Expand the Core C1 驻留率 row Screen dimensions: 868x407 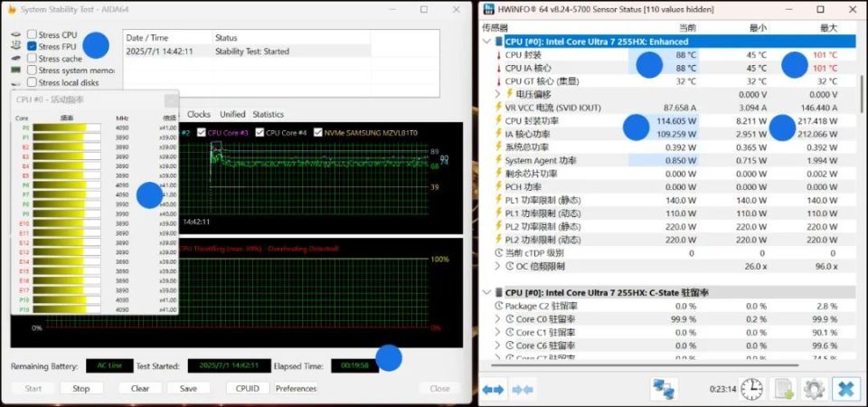point(497,332)
